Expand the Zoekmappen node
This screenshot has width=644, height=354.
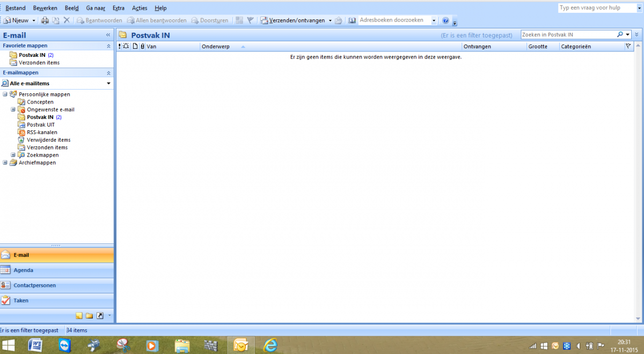pyautogui.click(x=13, y=155)
